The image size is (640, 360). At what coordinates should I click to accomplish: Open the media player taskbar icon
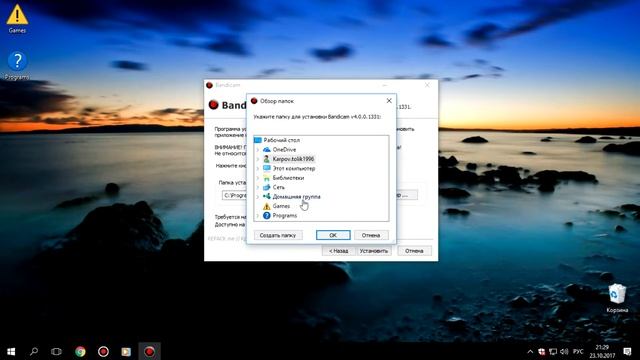click(x=126, y=351)
